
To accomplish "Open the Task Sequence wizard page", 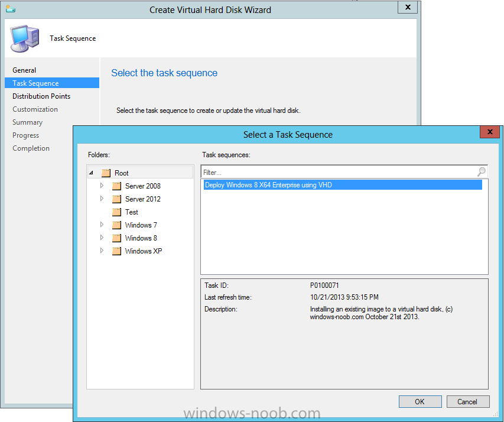I will click(x=52, y=83).
